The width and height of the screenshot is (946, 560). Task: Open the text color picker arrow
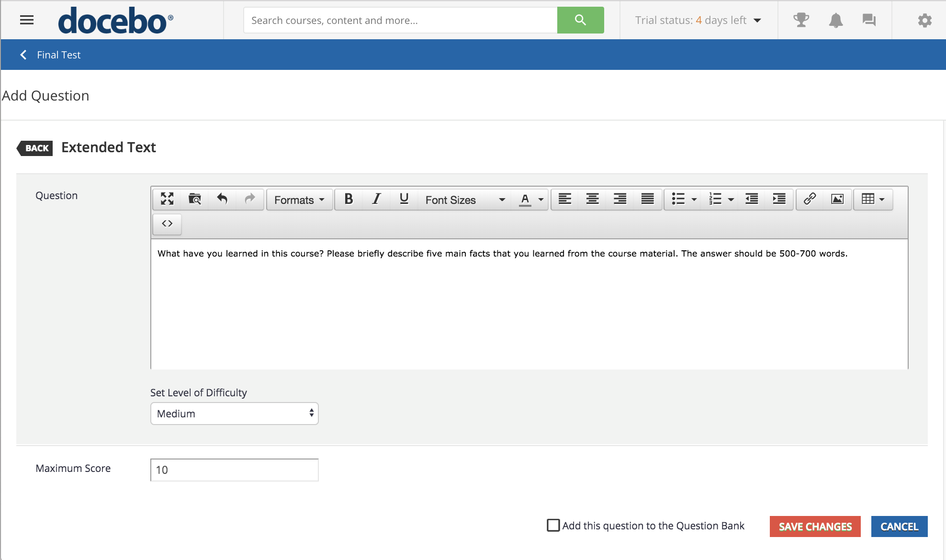(x=541, y=200)
